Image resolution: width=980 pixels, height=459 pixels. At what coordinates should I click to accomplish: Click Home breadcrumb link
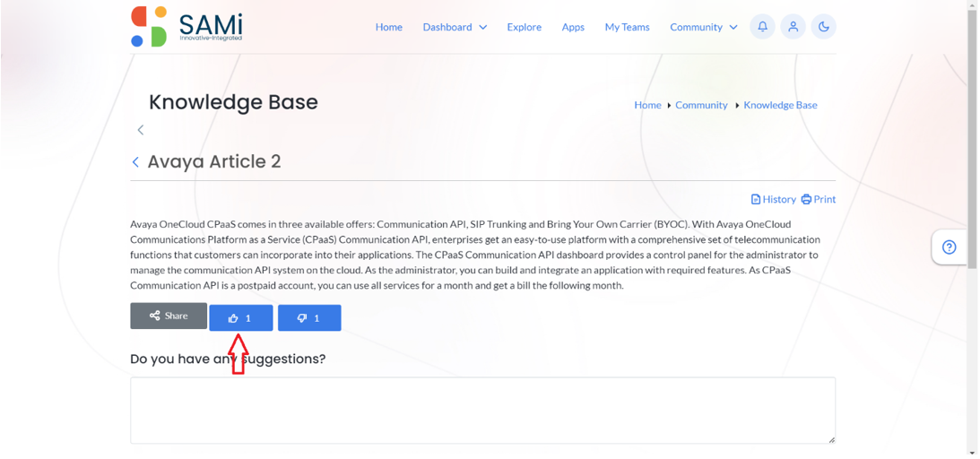[647, 105]
